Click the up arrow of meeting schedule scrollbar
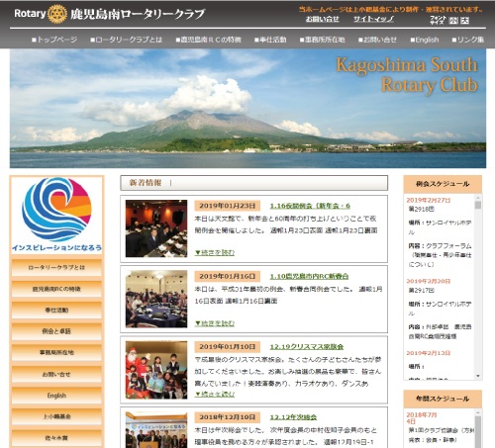The height and width of the screenshot is (448, 495). point(478,198)
